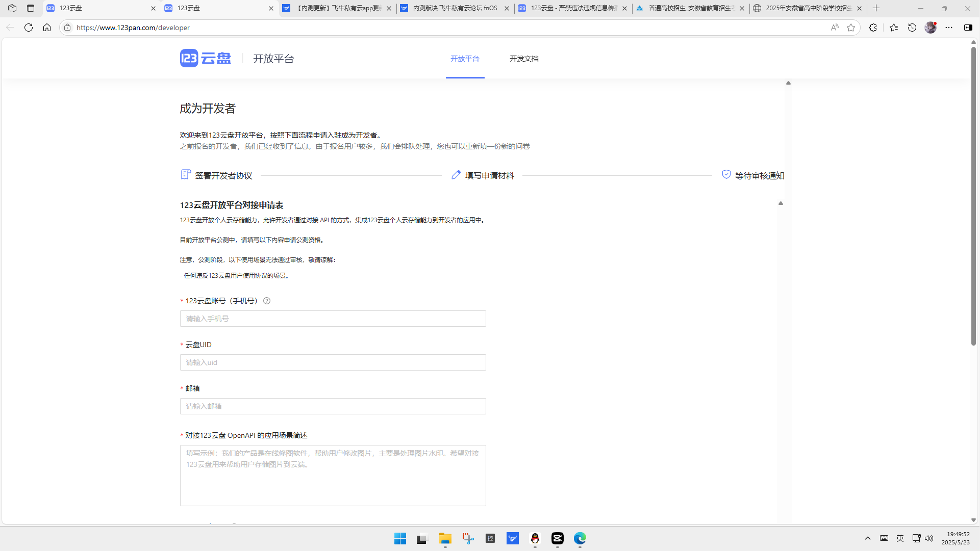Open a new browser tab
Screen dimensions: 980x551
click(876, 8)
